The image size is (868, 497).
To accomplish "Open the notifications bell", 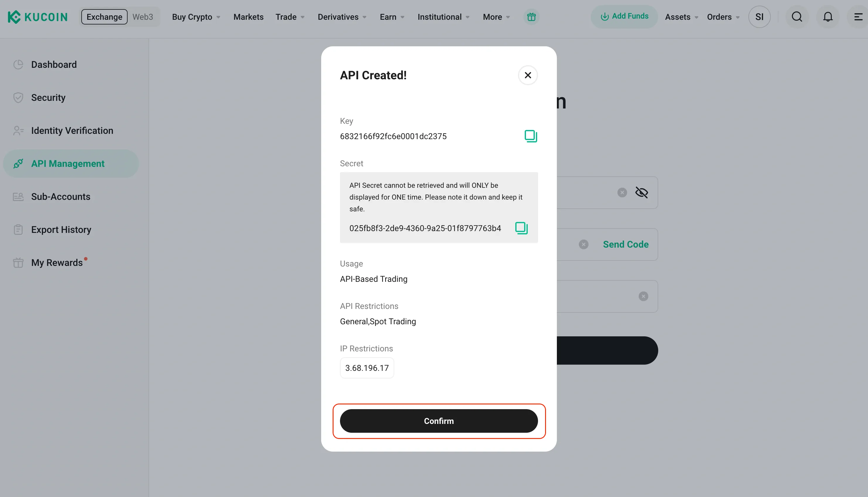I will point(828,17).
